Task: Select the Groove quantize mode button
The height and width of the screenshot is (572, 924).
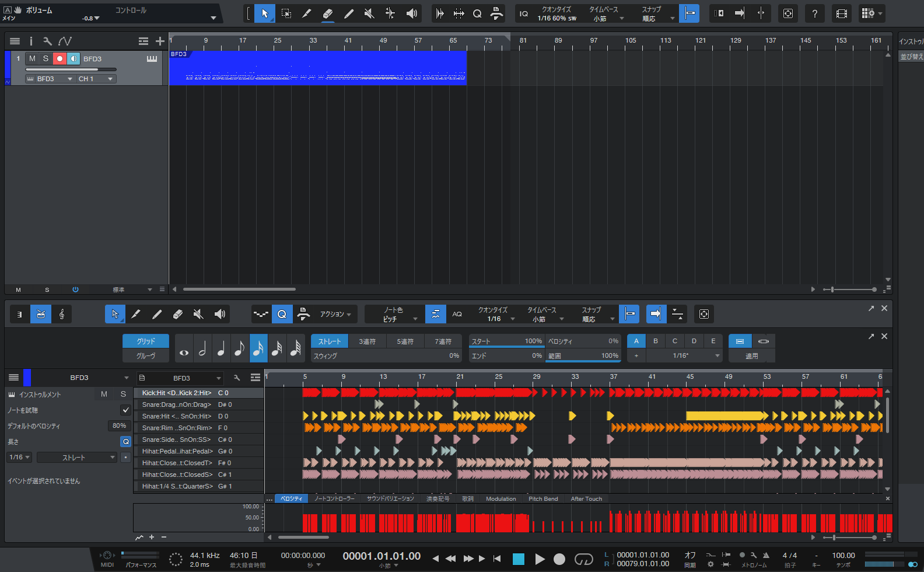Action: pos(145,355)
